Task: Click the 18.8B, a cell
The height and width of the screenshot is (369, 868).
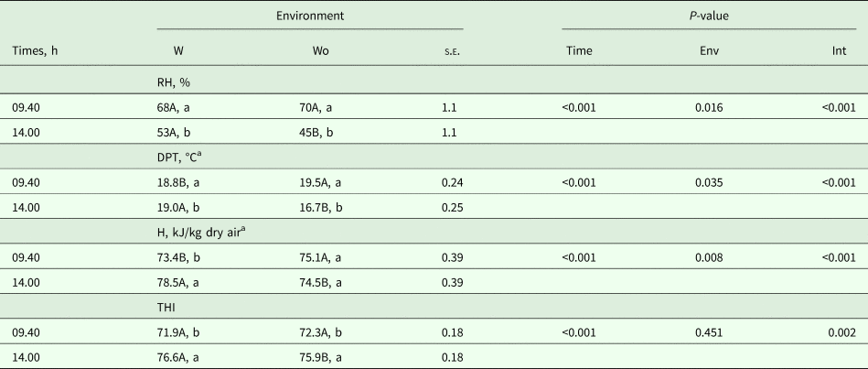Action: (x=181, y=182)
